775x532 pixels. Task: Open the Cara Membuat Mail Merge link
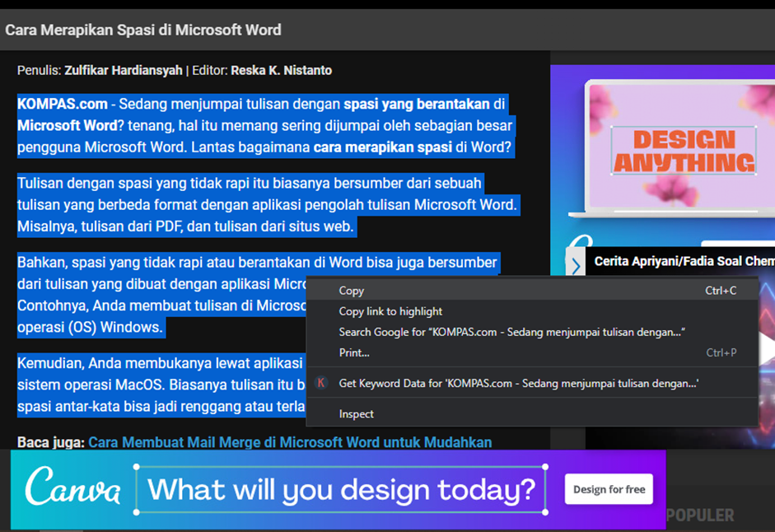point(290,442)
